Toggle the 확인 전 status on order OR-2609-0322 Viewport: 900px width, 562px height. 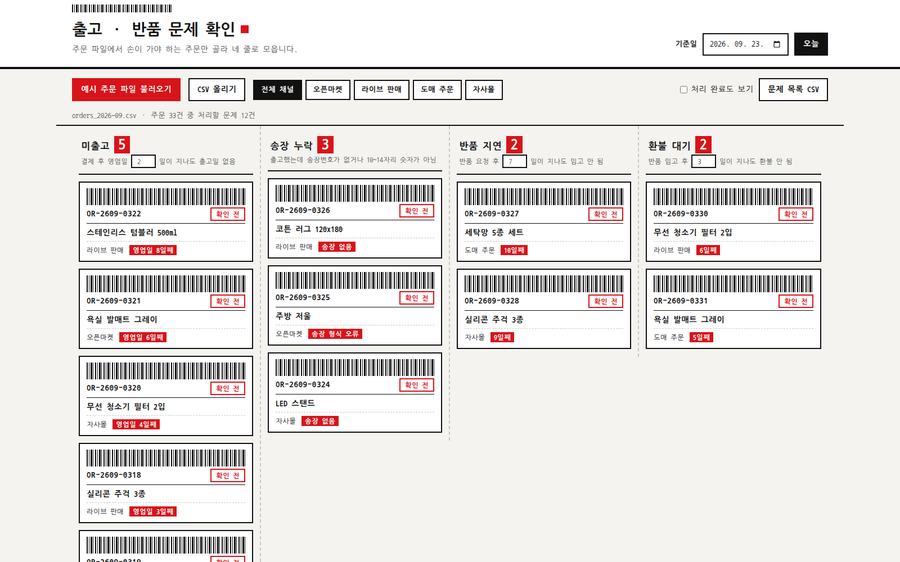coord(228,214)
